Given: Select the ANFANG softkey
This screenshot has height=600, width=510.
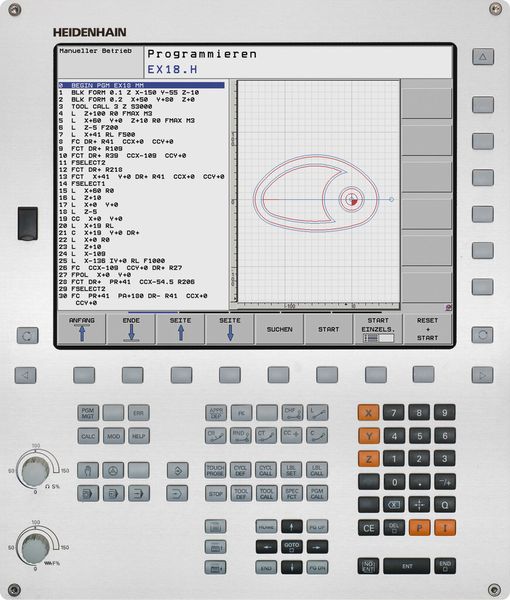Looking at the screenshot, I should [x=82, y=329].
